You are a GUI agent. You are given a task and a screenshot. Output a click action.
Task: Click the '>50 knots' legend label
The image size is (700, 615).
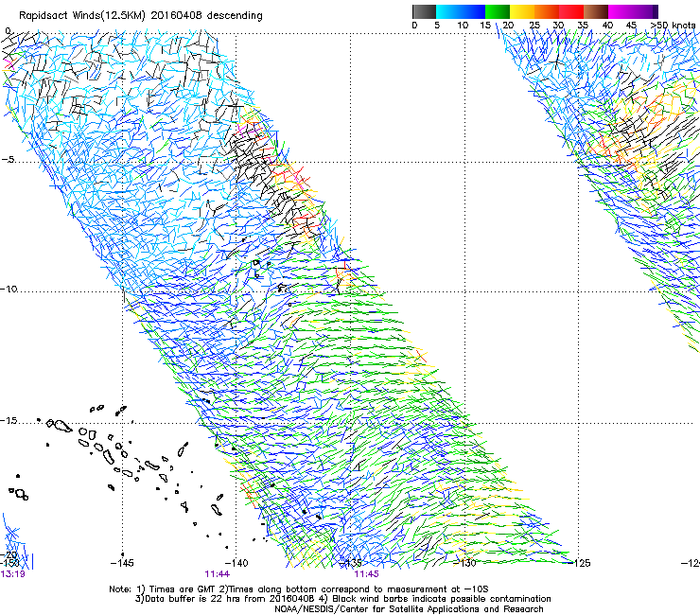[x=673, y=26]
